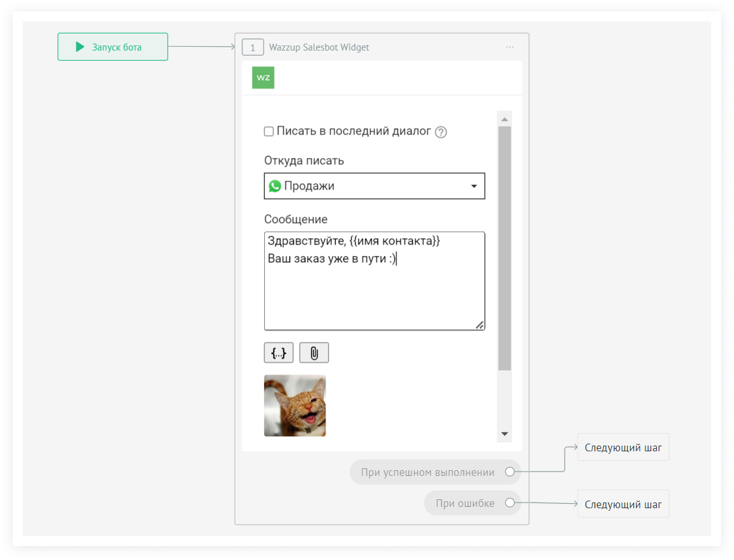Click Следующий шаг after successful execution
This screenshot has height=560, width=734.
[x=623, y=448]
